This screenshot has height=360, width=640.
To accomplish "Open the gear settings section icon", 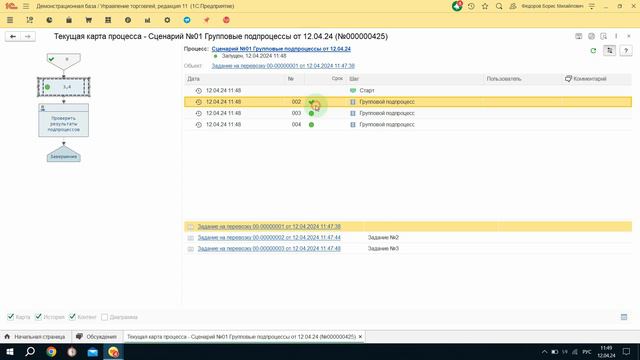I will click(x=167, y=20).
